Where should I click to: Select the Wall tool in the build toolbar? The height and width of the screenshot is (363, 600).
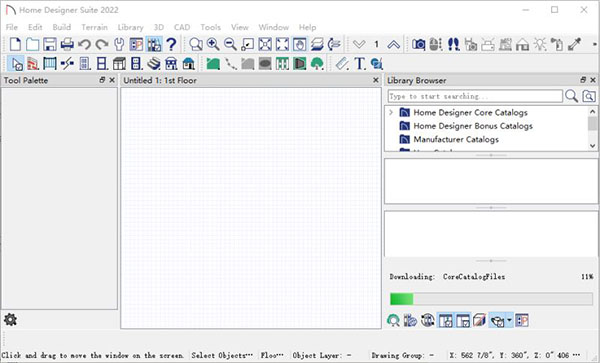pyautogui.click(x=33, y=63)
